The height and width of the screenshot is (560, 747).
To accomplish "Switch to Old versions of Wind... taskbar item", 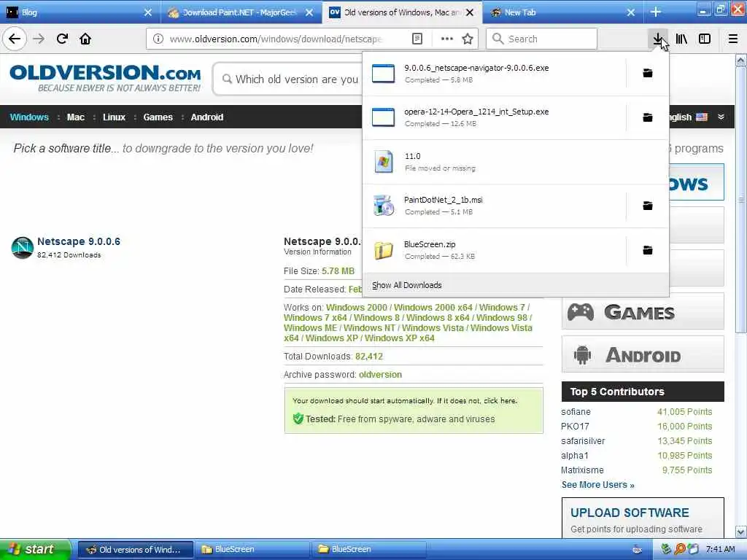I will (x=136, y=550).
